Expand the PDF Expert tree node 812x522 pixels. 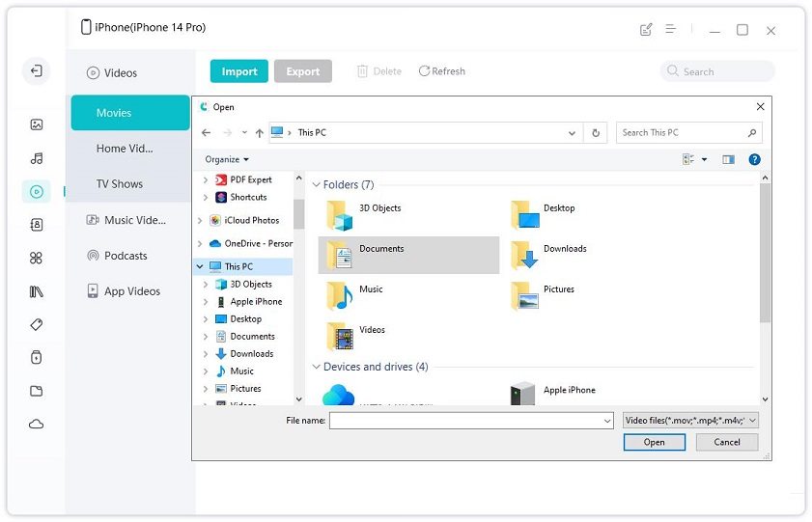point(205,180)
